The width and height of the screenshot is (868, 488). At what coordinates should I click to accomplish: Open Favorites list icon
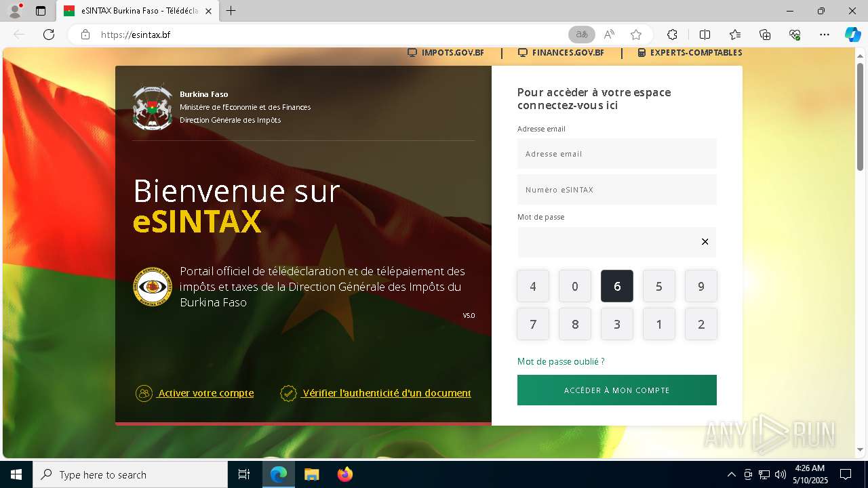(735, 35)
